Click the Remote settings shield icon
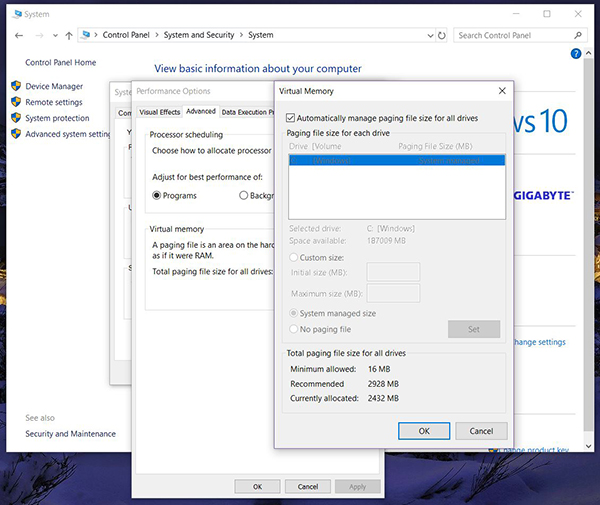600x505 pixels. pyautogui.click(x=16, y=102)
